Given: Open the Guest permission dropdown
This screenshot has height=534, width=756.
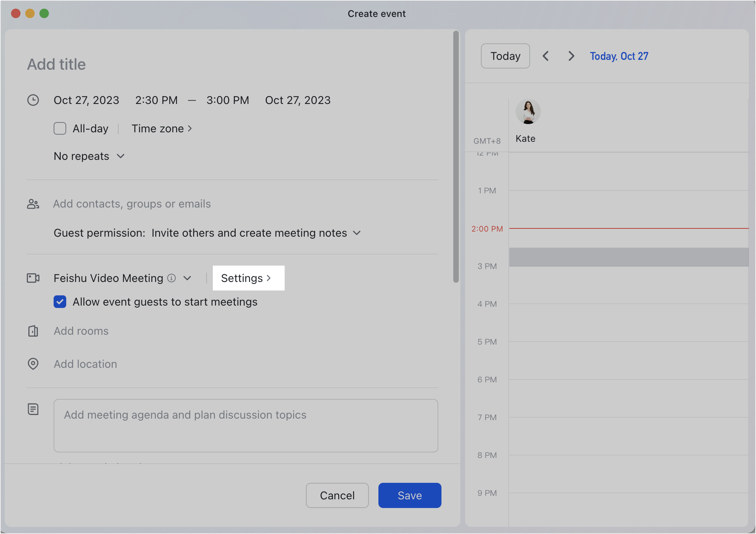Looking at the screenshot, I should tap(357, 233).
